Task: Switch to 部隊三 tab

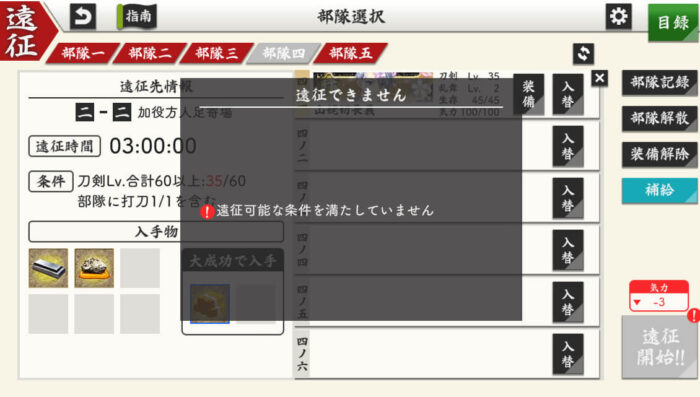Action: (217, 53)
